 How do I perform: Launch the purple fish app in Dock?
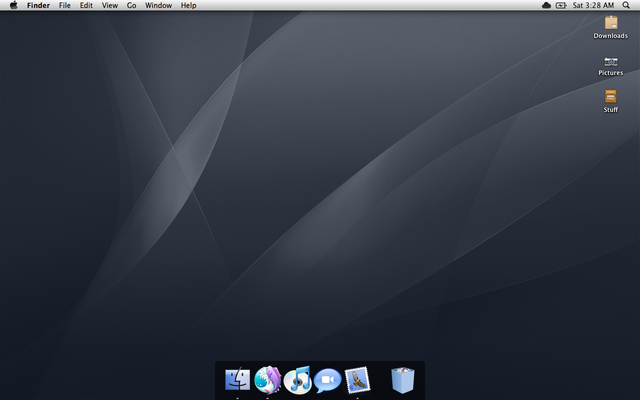[268, 380]
